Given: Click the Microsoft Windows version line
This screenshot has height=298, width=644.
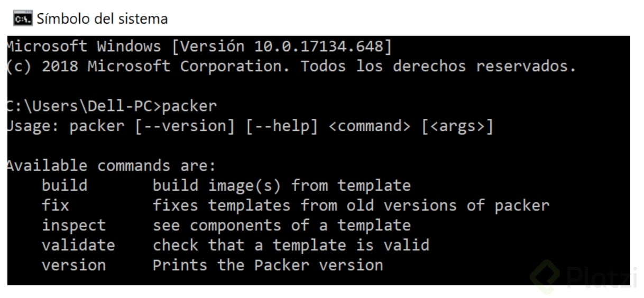Looking at the screenshot, I should [x=199, y=46].
